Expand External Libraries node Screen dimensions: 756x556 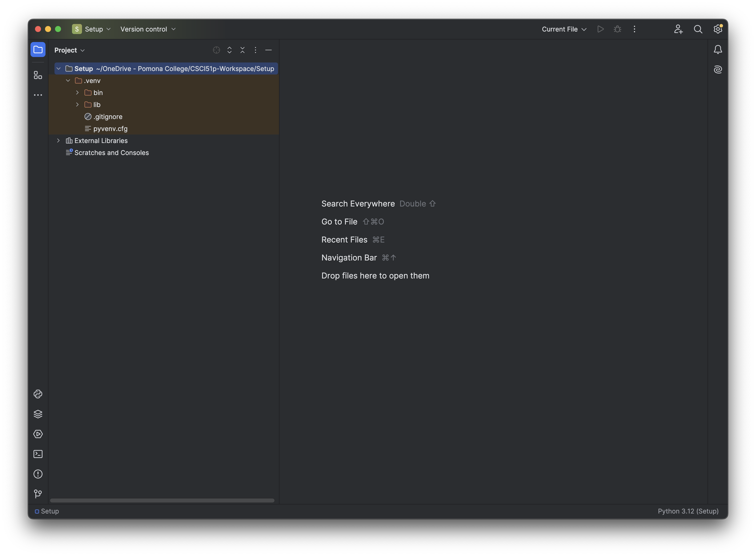[x=58, y=141]
